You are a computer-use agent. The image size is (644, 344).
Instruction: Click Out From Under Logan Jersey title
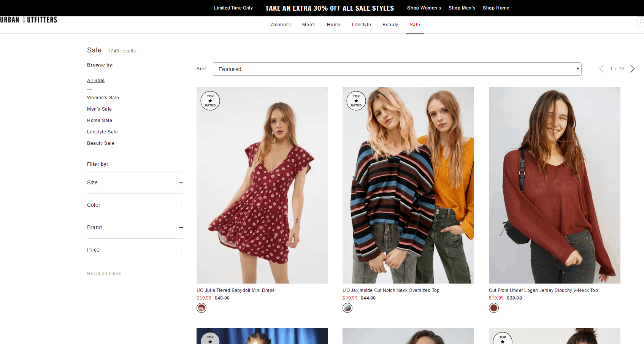click(x=543, y=290)
